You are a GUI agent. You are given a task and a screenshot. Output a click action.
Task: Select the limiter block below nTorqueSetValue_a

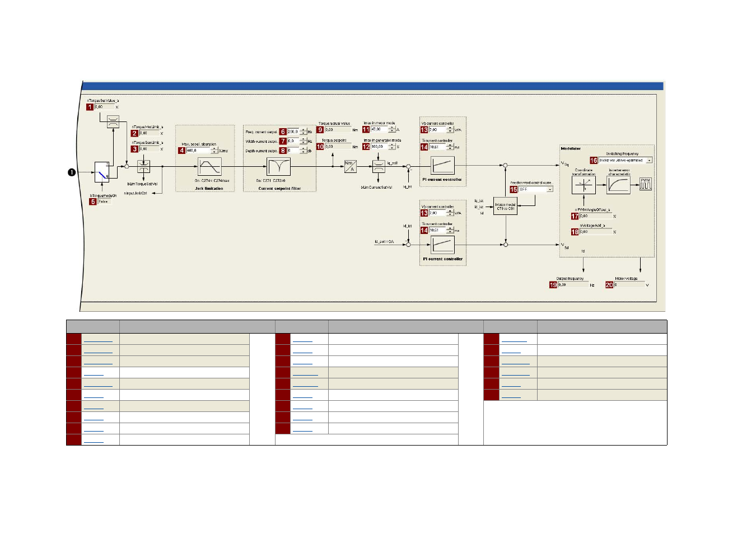(x=113, y=122)
